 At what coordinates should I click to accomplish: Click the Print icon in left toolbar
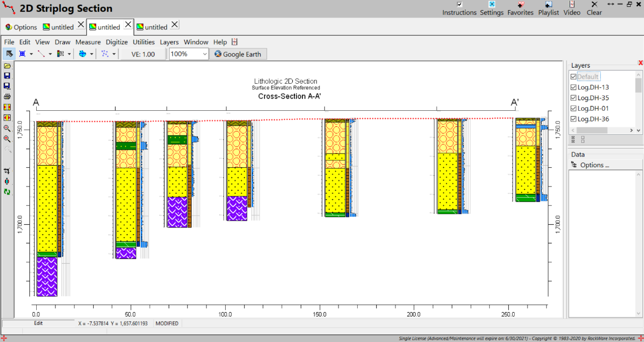tap(7, 96)
